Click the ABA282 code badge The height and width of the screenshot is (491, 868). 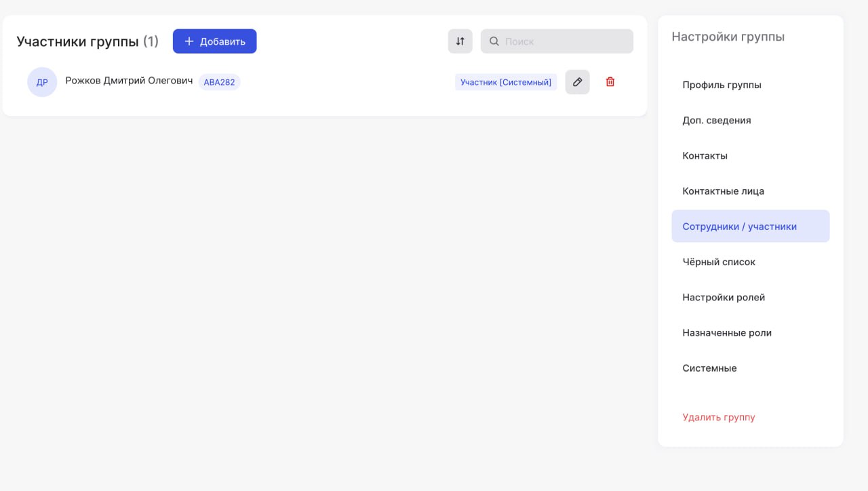click(219, 82)
